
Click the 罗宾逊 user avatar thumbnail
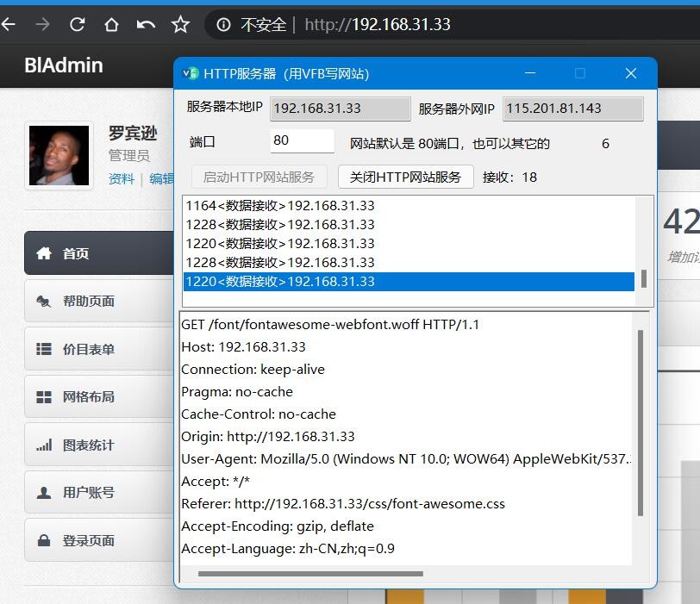pos(59,156)
